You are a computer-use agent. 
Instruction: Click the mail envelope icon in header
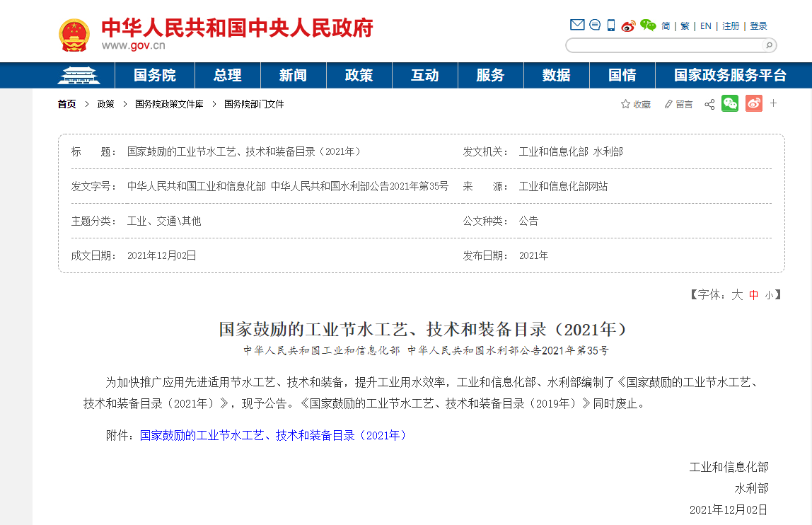577,25
